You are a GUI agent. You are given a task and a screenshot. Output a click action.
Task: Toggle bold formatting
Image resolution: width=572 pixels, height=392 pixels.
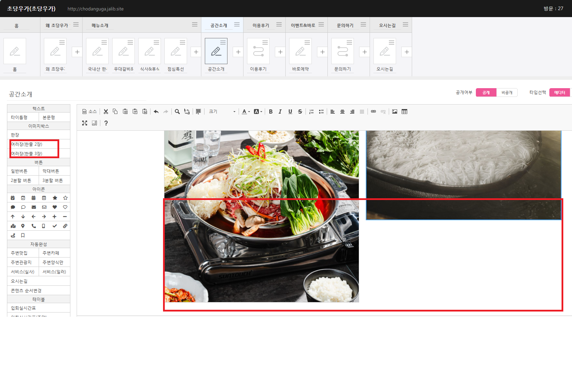coord(271,112)
